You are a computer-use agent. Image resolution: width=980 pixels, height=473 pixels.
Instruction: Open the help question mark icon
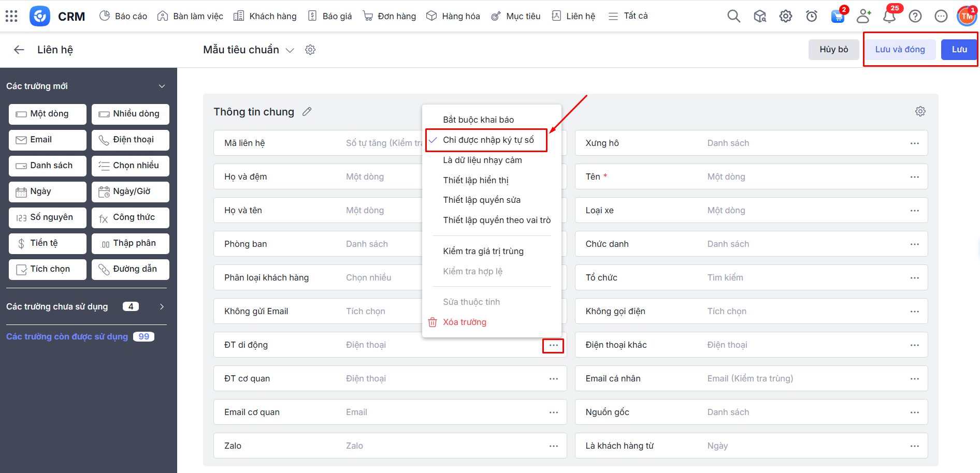point(915,16)
